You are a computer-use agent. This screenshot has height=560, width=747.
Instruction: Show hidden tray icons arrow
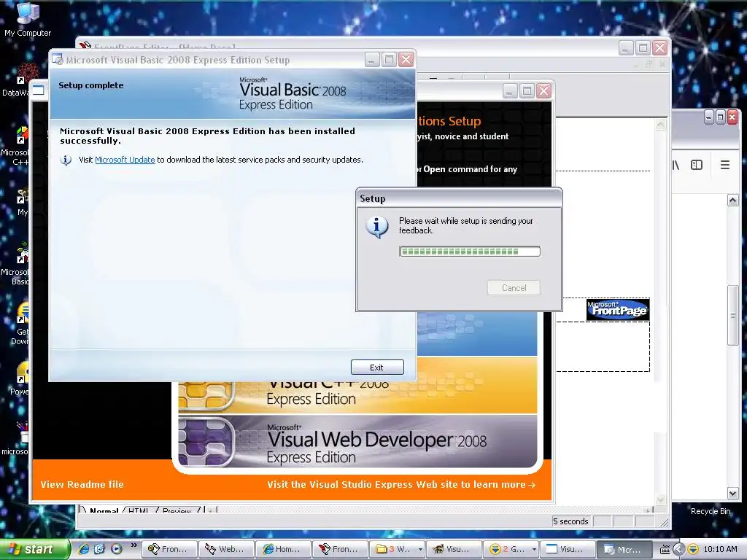click(x=679, y=549)
